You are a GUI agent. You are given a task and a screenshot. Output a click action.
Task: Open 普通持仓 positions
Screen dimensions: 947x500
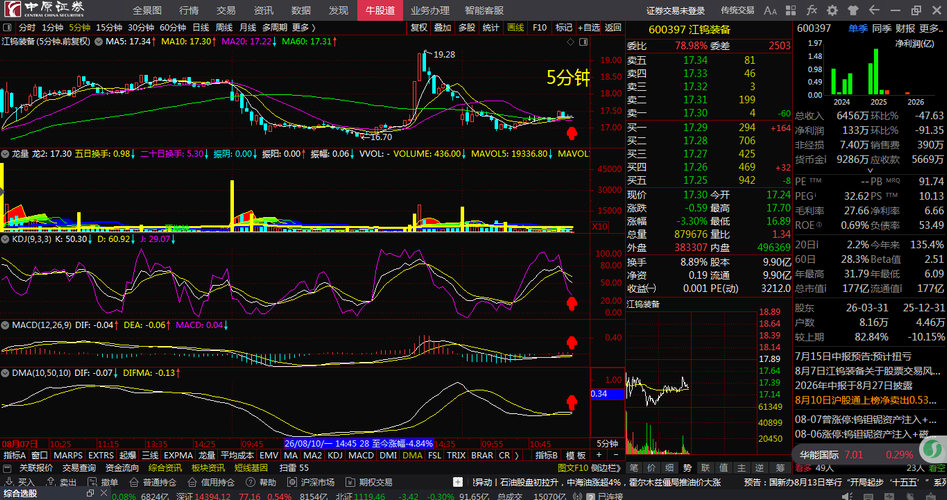tap(152, 482)
